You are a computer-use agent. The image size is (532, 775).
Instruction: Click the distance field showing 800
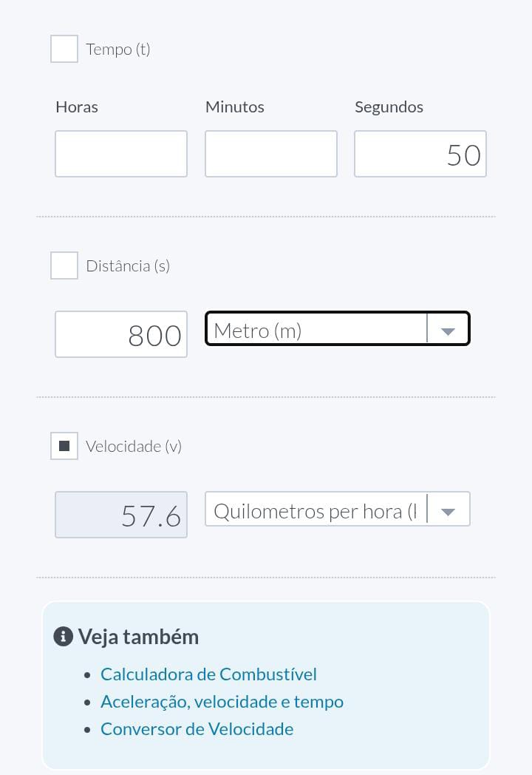(121, 334)
